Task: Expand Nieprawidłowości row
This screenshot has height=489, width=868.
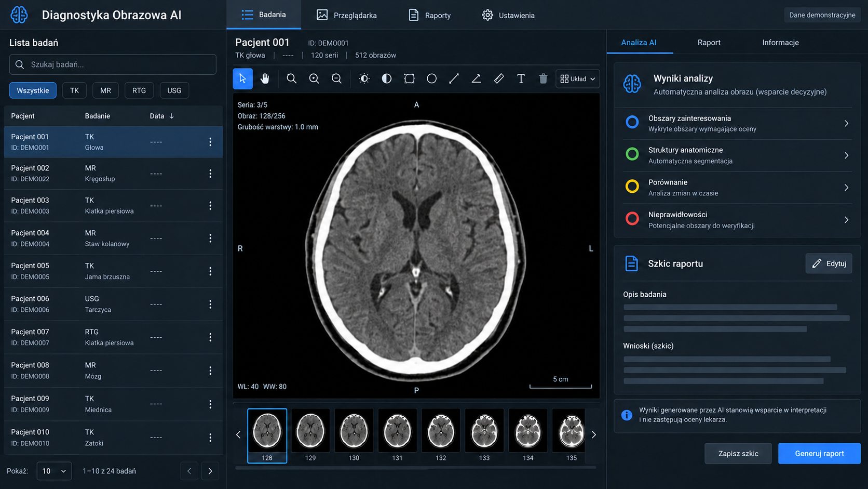Action: click(x=737, y=220)
